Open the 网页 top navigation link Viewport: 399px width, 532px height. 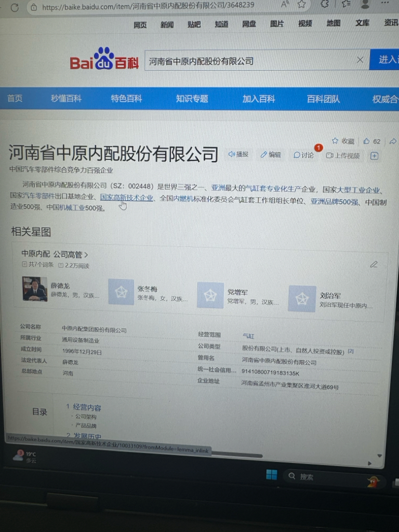(140, 25)
